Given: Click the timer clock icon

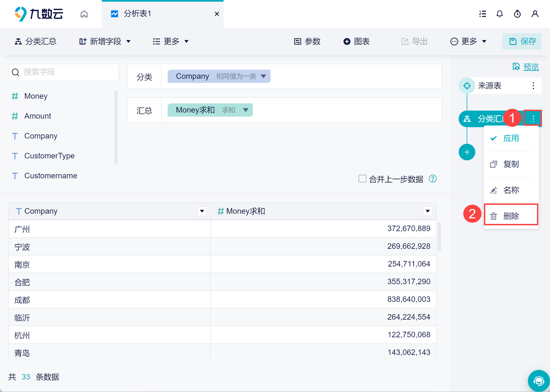Looking at the screenshot, I should [x=517, y=14].
